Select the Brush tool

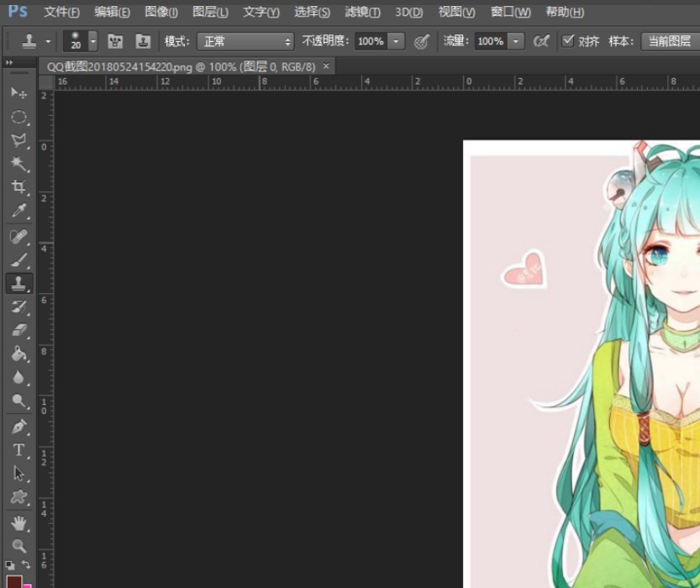click(x=18, y=258)
